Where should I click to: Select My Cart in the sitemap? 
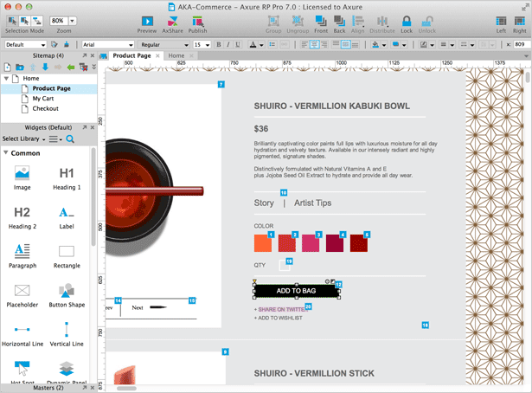click(x=43, y=99)
